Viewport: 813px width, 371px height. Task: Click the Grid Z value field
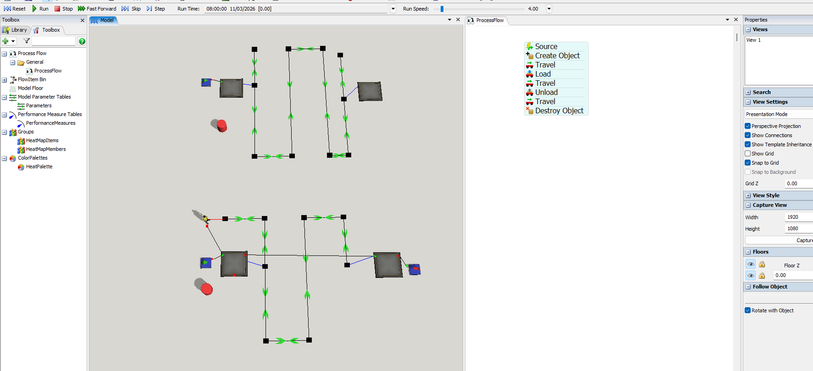pos(798,183)
